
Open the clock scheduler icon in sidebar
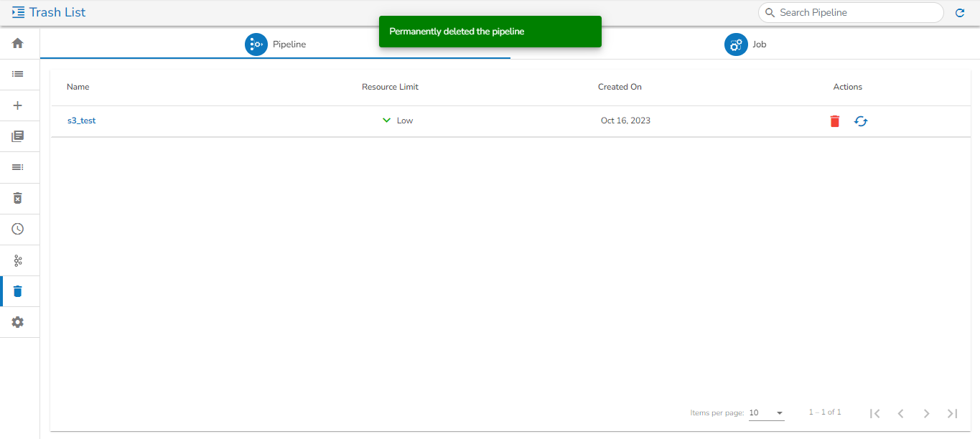pos(18,229)
